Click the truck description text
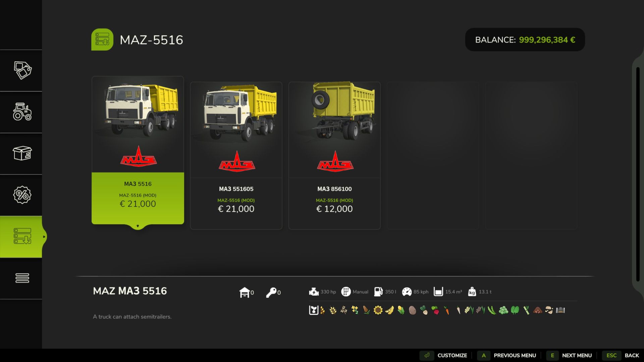 click(132, 317)
